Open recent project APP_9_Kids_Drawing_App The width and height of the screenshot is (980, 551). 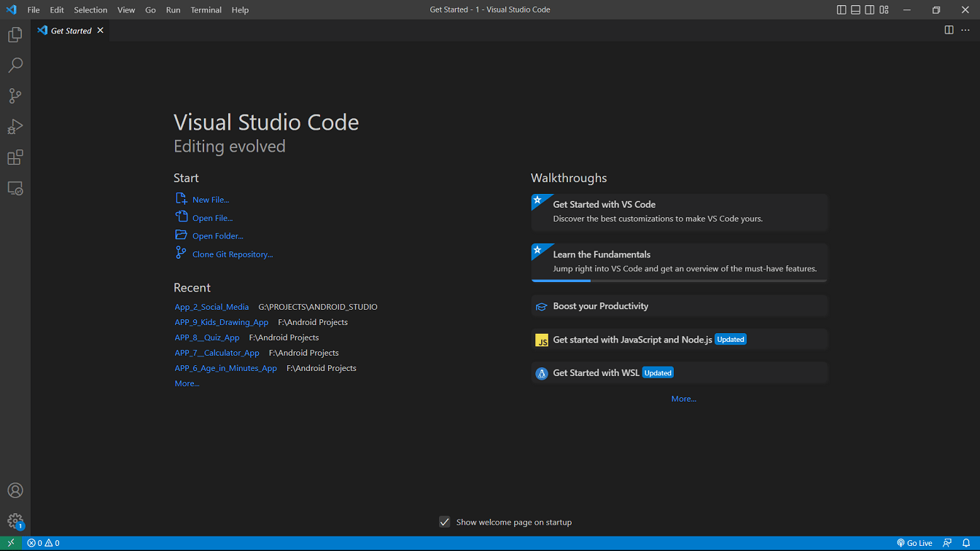point(222,322)
